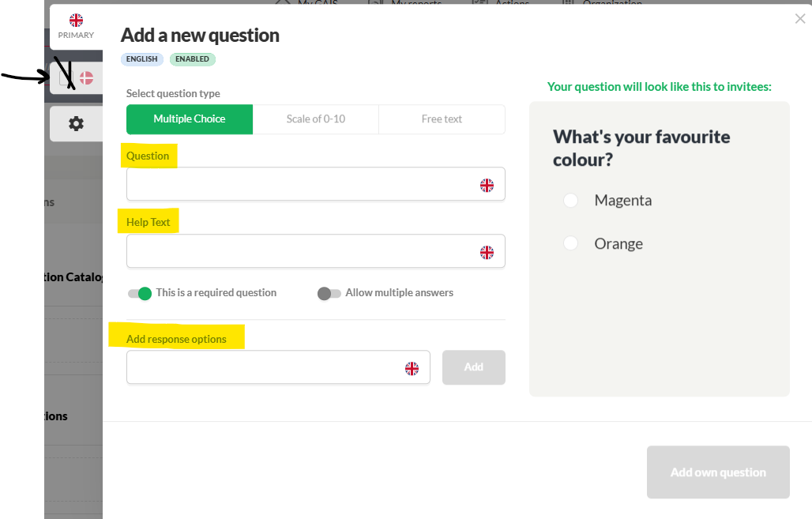
Task: Click the preview question title text
Action: (641, 149)
